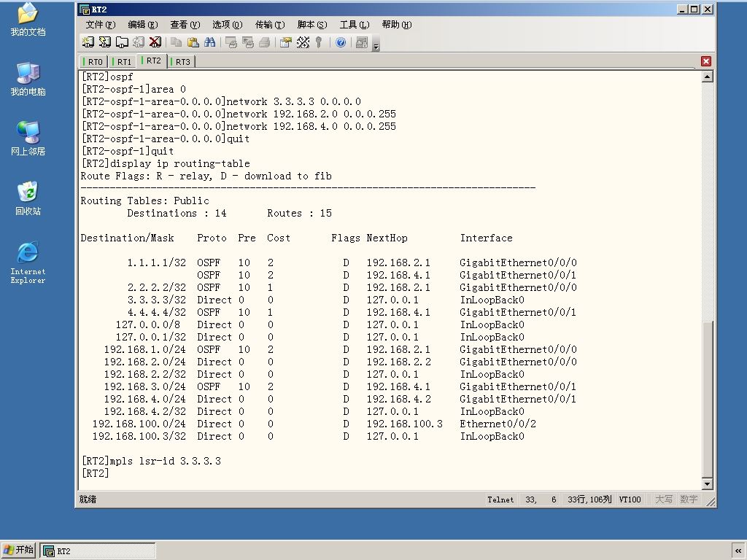Image resolution: width=747 pixels, height=560 pixels.
Task: Close the active tab with red X
Action: coord(706,61)
